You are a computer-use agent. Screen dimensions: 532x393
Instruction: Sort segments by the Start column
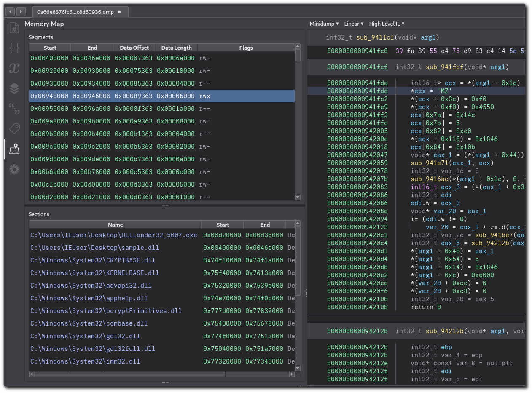pyautogui.click(x=49, y=48)
